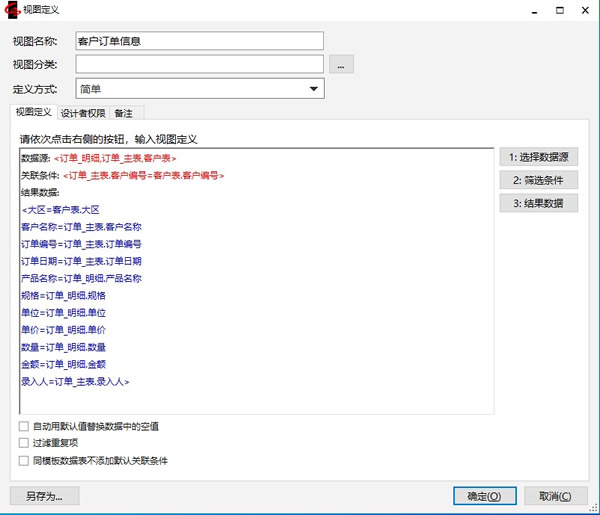Click the ellipsis browse button for category
Screen dimensions: 600x515
(x=342, y=65)
